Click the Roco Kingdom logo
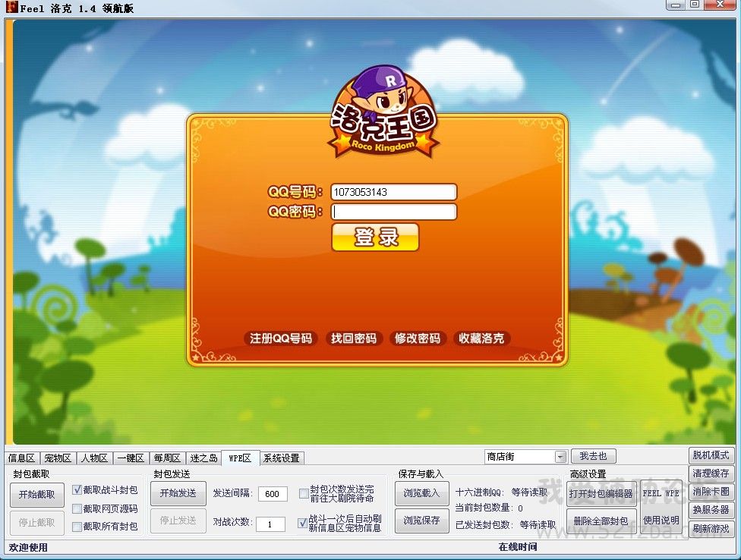Screen dimensions: 741x560 pos(383,112)
